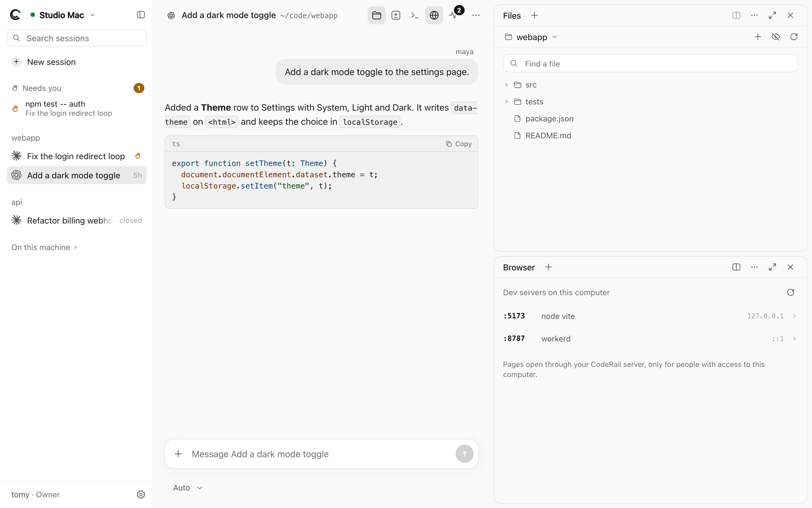Click the CodeRail logo icon

16,15
